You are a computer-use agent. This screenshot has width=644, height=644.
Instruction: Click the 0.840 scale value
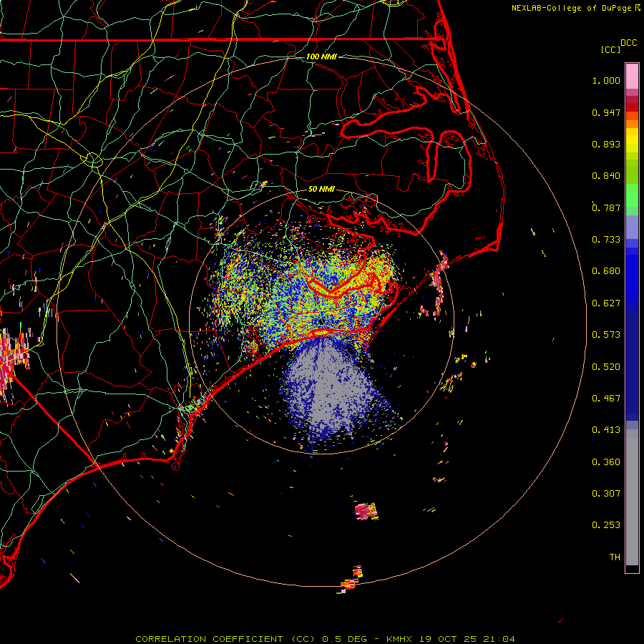click(x=606, y=176)
